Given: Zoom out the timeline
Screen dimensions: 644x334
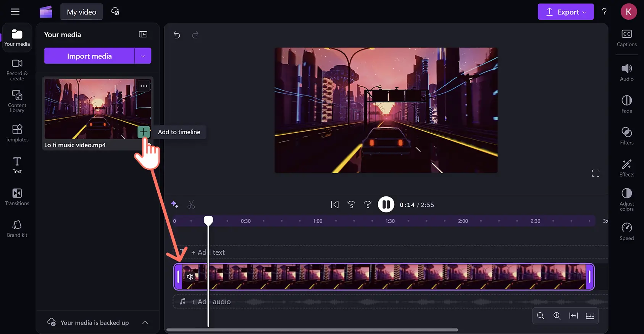Looking at the screenshot, I should click(x=541, y=316).
